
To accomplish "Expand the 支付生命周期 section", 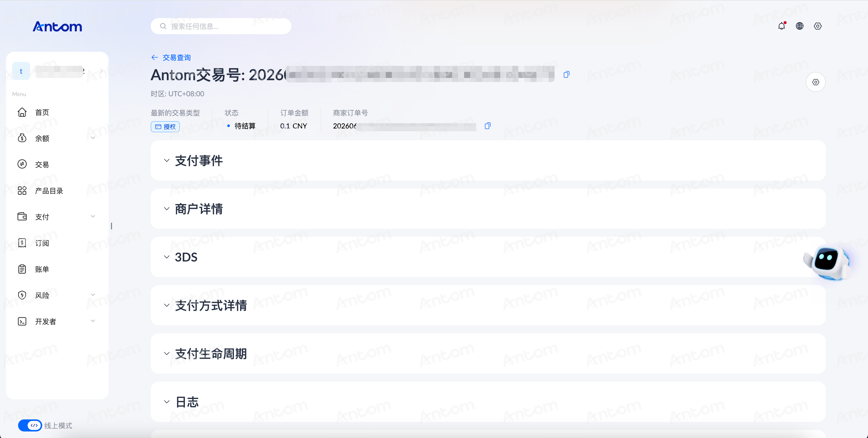I will point(167,354).
